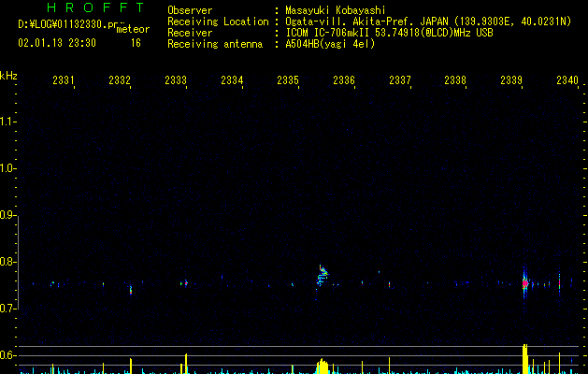Click the tall yellow power bar after 2339
The image size is (588, 374).
tap(525, 359)
